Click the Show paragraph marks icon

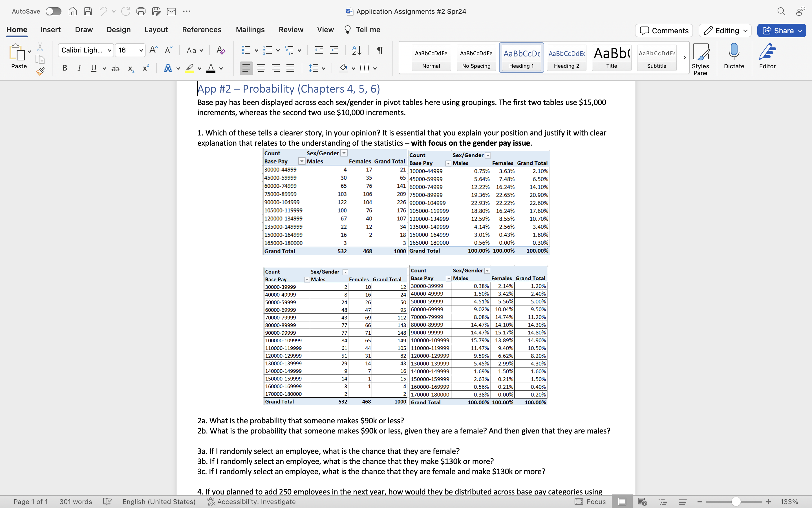(380, 51)
